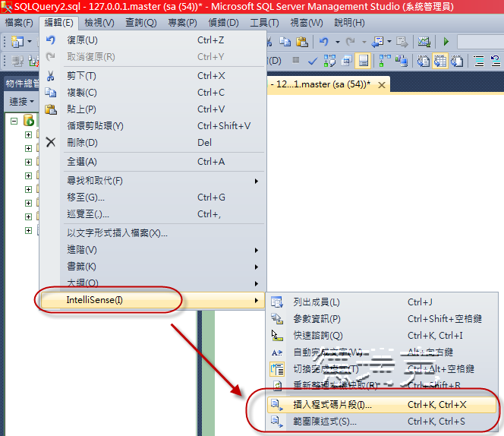The image size is (504, 436).
Task: Click the server node icon in tree
Action: click(29, 121)
